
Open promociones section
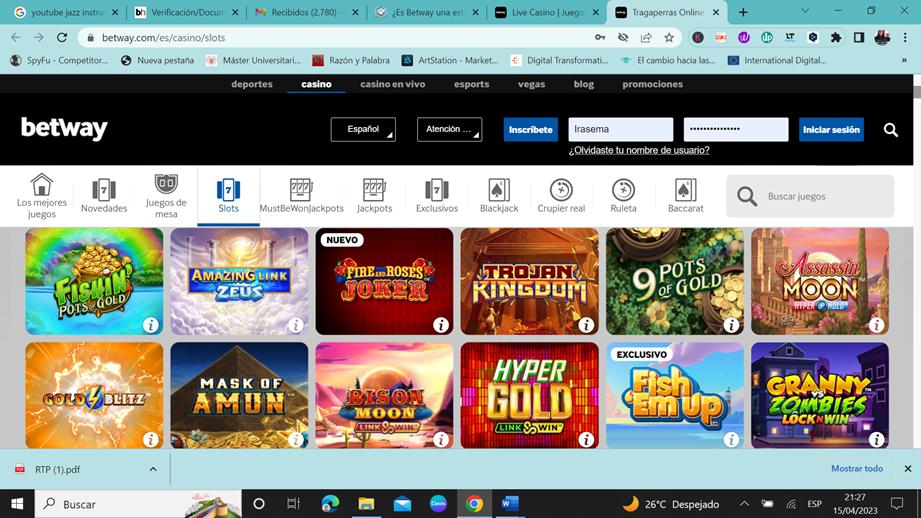pyautogui.click(x=653, y=84)
